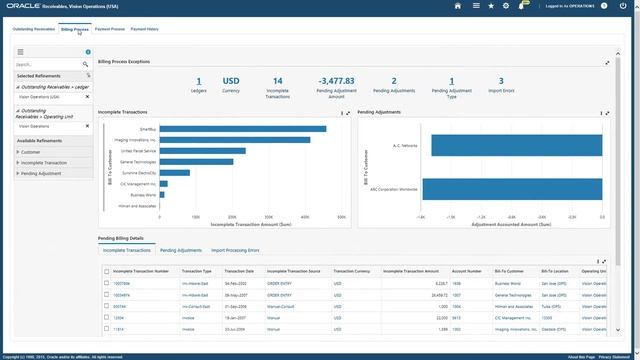Viewport: 640px width, 360px height.
Task: Maximize the Incomplete Transactions chart
Action: [x=348, y=113]
